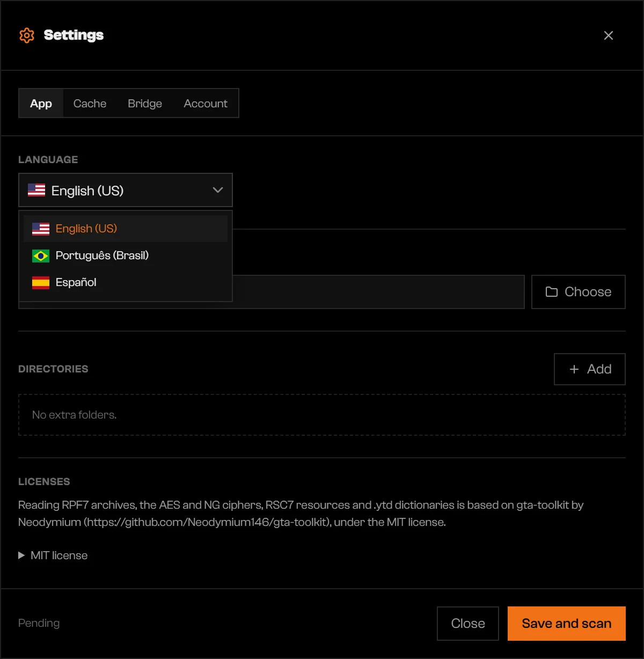Go to the Account tab
The image size is (644, 659).
(206, 104)
